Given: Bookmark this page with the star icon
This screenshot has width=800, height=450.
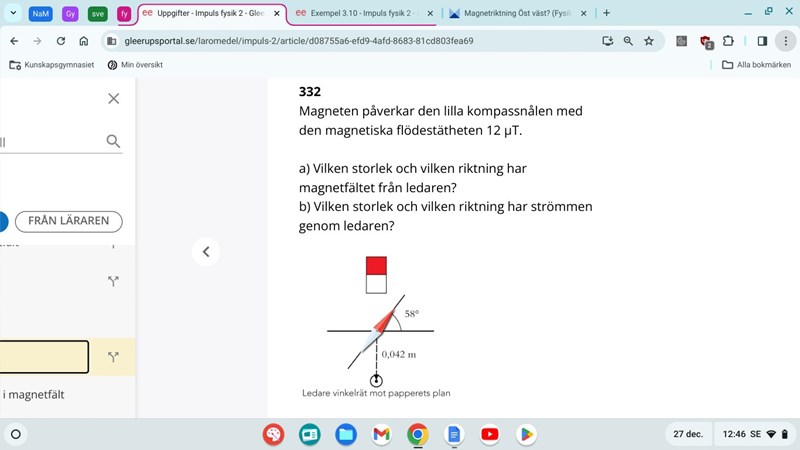Looking at the screenshot, I should point(649,41).
